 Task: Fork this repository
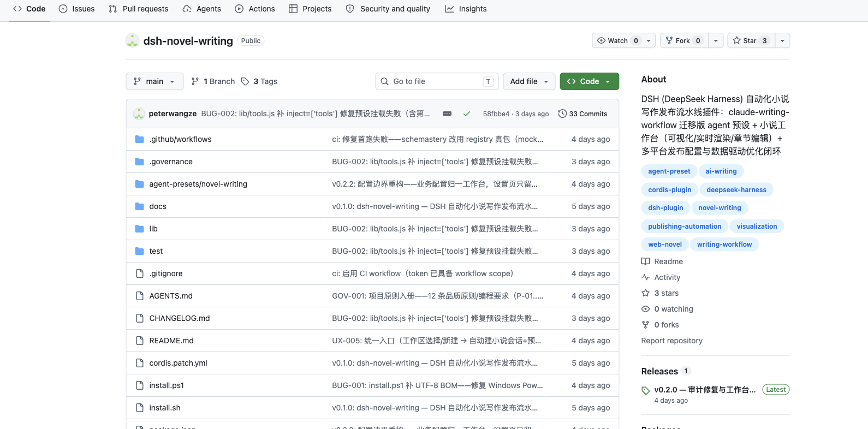(684, 40)
